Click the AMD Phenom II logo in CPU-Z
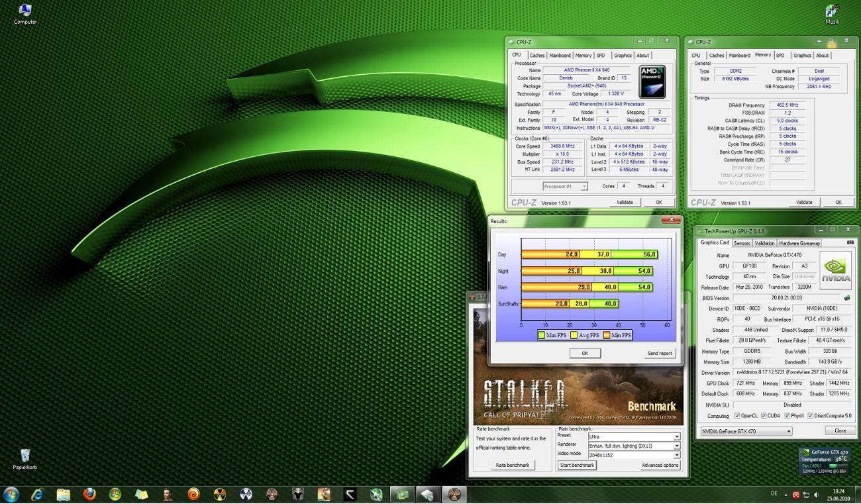 (x=652, y=81)
